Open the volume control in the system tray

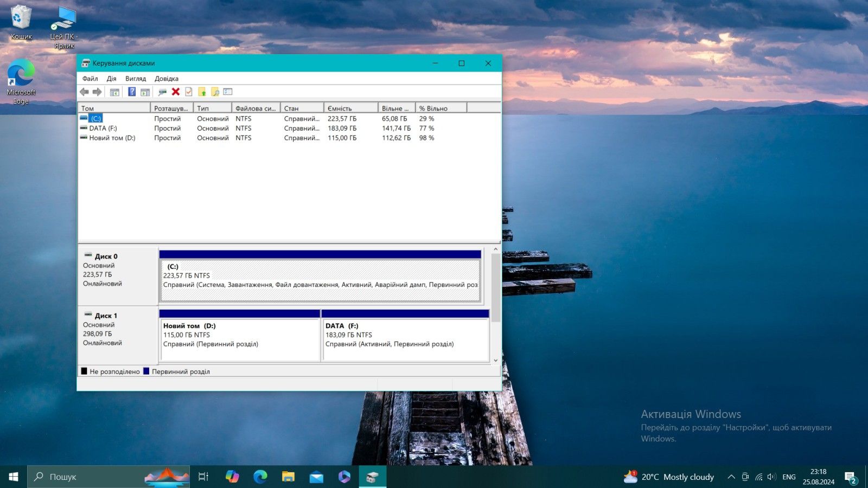pos(771,477)
